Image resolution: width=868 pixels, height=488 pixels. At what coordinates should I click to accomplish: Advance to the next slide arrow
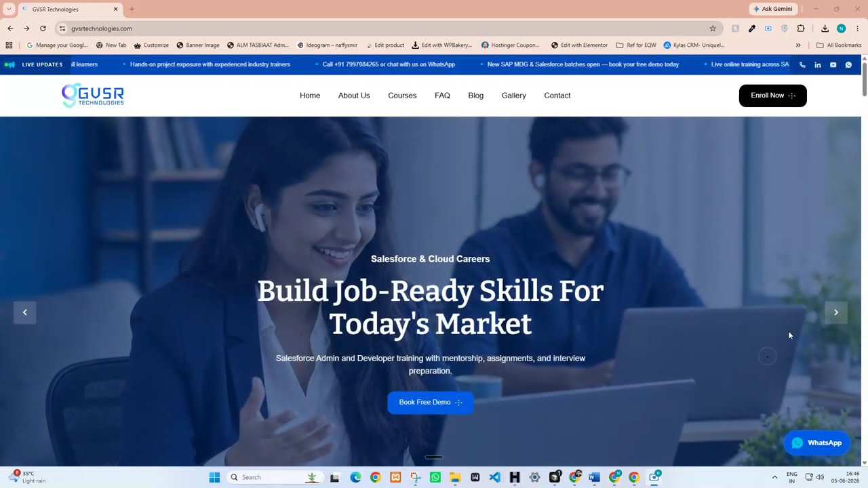pyautogui.click(x=836, y=312)
